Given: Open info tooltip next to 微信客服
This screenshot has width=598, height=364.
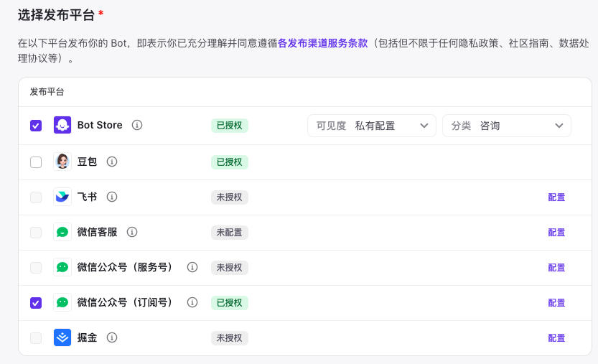Looking at the screenshot, I should 132,232.
